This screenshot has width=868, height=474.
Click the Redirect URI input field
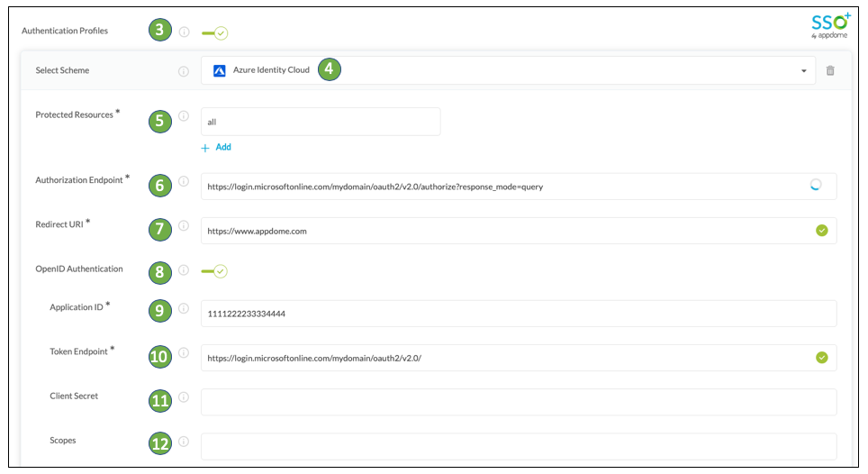(519, 231)
